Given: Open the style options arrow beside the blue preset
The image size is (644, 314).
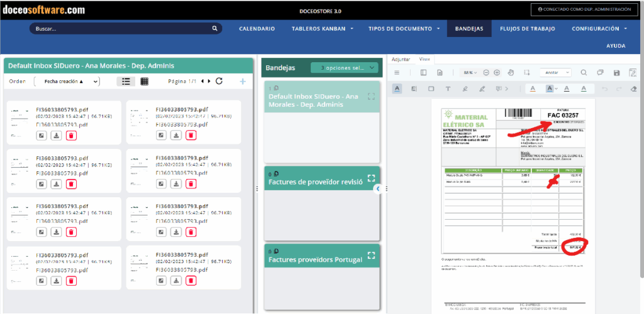Looking at the screenshot, I should (x=556, y=89).
